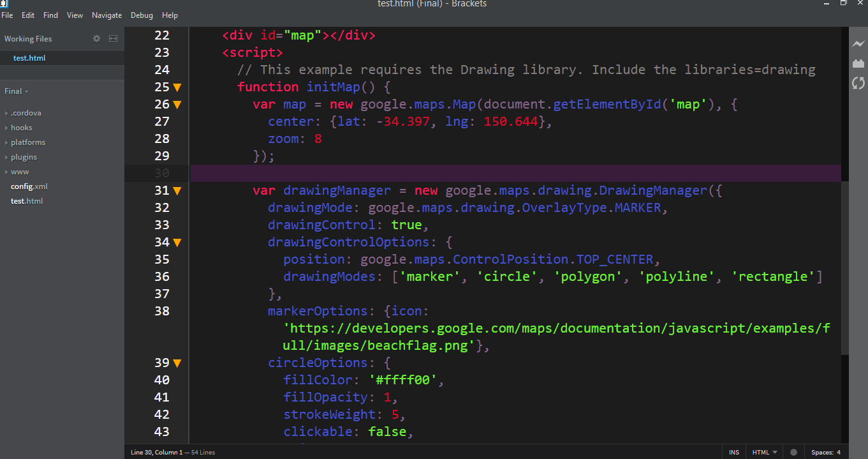Collapse the code fold arrow on line 39
The width and height of the screenshot is (868, 459).
point(177,363)
